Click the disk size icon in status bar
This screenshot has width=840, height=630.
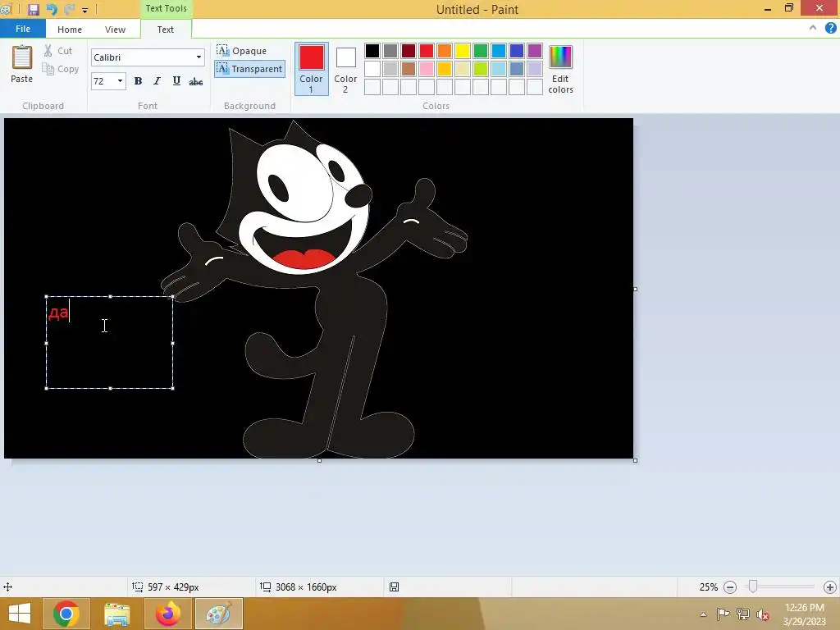[394, 587]
